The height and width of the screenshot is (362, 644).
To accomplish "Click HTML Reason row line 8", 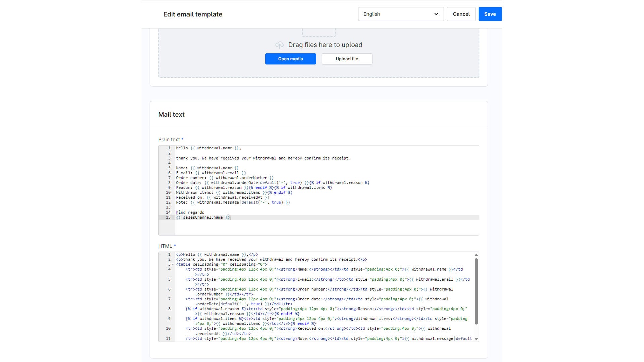I will (326, 311).
